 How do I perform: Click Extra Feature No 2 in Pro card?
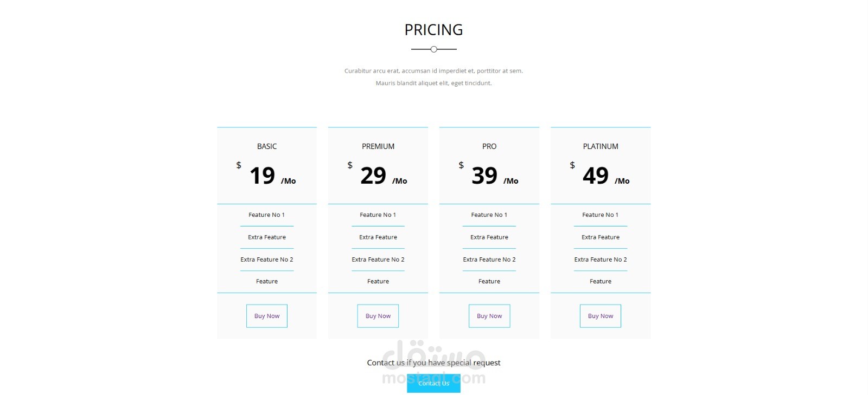click(x=489, y=260)
